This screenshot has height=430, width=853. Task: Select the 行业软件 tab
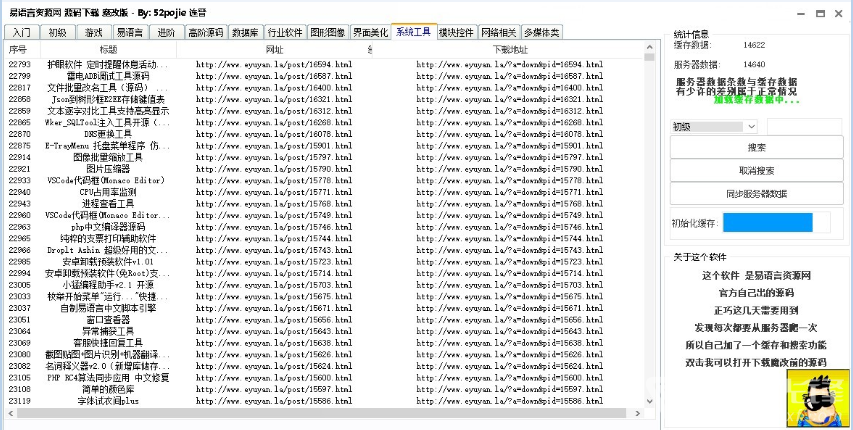[x=285, y=33]
